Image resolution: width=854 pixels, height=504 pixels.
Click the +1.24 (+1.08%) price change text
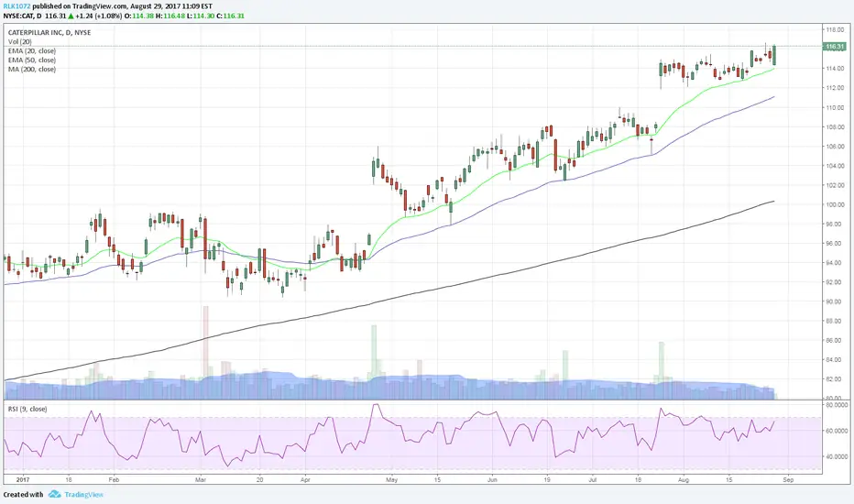(99, 16)
